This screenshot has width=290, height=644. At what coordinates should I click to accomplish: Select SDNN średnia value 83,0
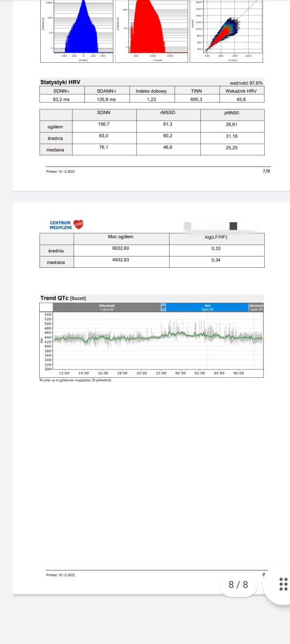coord(105,136)
